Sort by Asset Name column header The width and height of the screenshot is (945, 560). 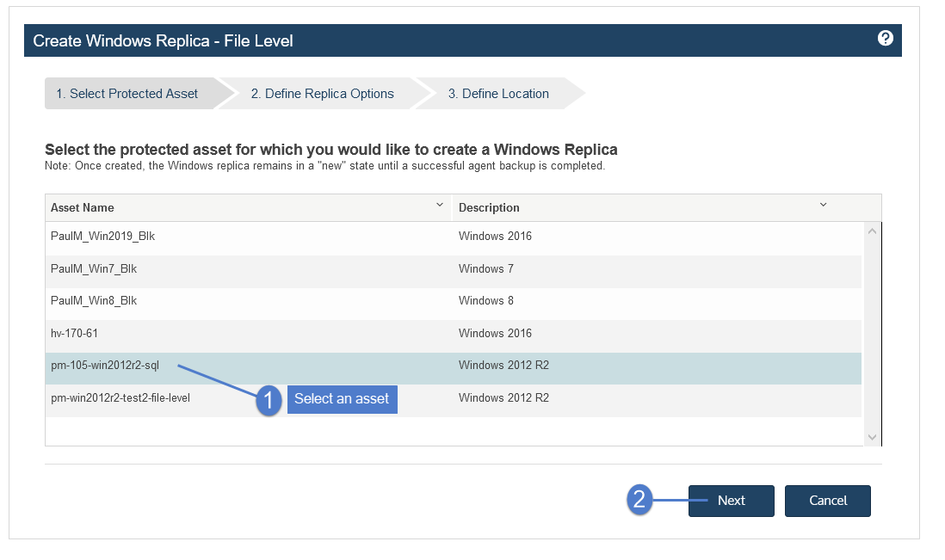click(83, 208)
